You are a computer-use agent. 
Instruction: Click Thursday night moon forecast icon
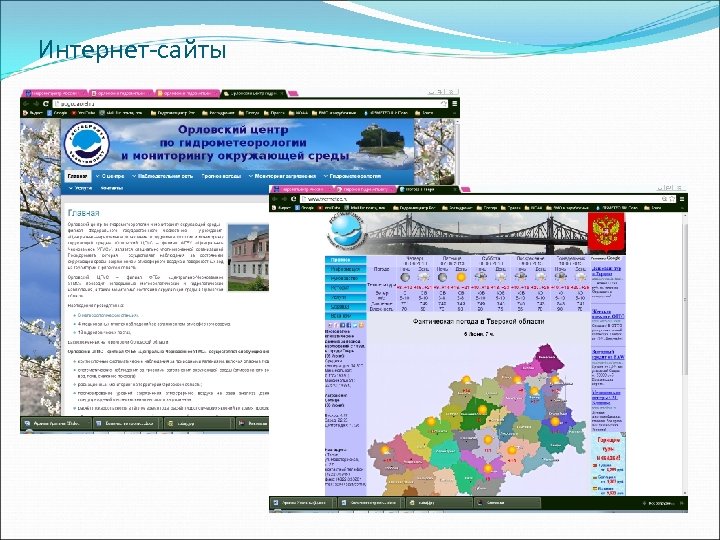point(405,277)
